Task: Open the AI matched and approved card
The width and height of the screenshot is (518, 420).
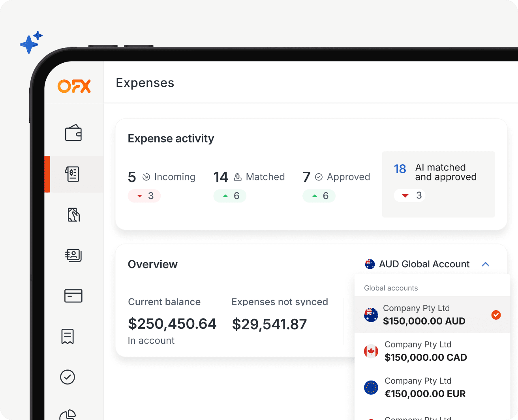Action: (x=438, y=184)
